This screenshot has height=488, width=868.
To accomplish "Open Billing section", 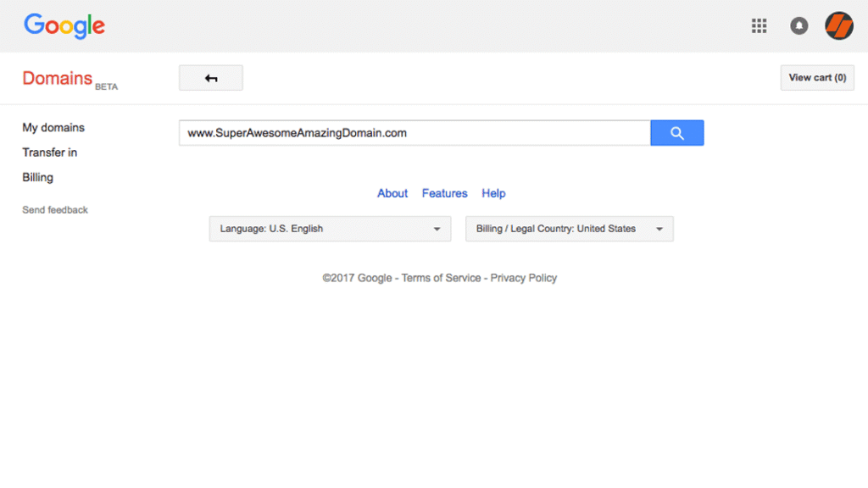I will (37, 178).
